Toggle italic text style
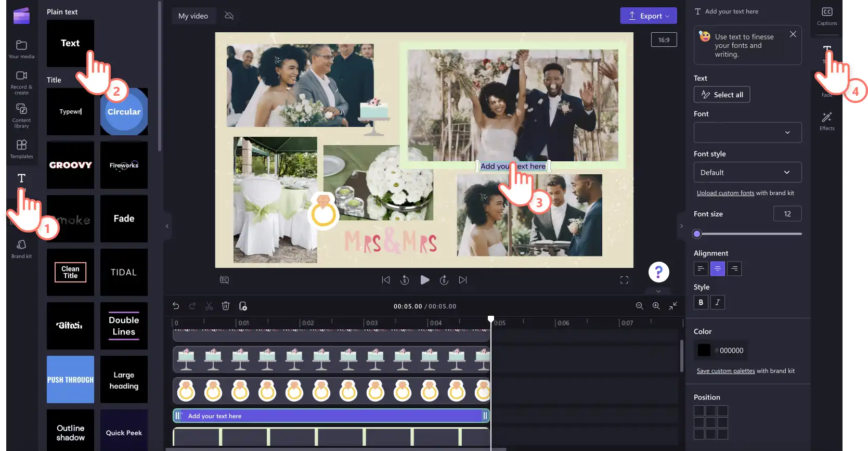Screen dimensions: 868x451 (x=717, y=302)
